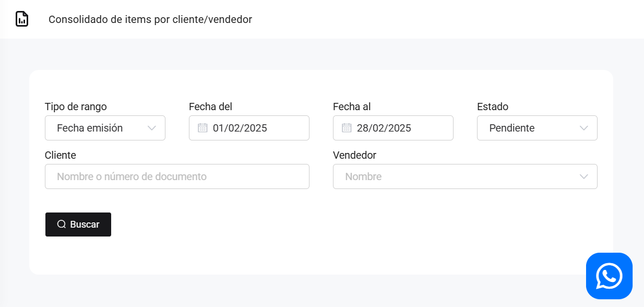Image resolution: width=644 pixels, height=307 pixels.
Task: Open the WhatsApp chat support button
Action: pos(609,276)
